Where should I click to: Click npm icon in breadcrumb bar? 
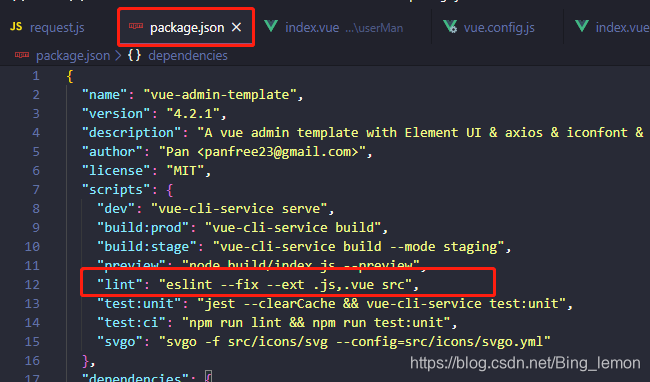coord(22,55)
